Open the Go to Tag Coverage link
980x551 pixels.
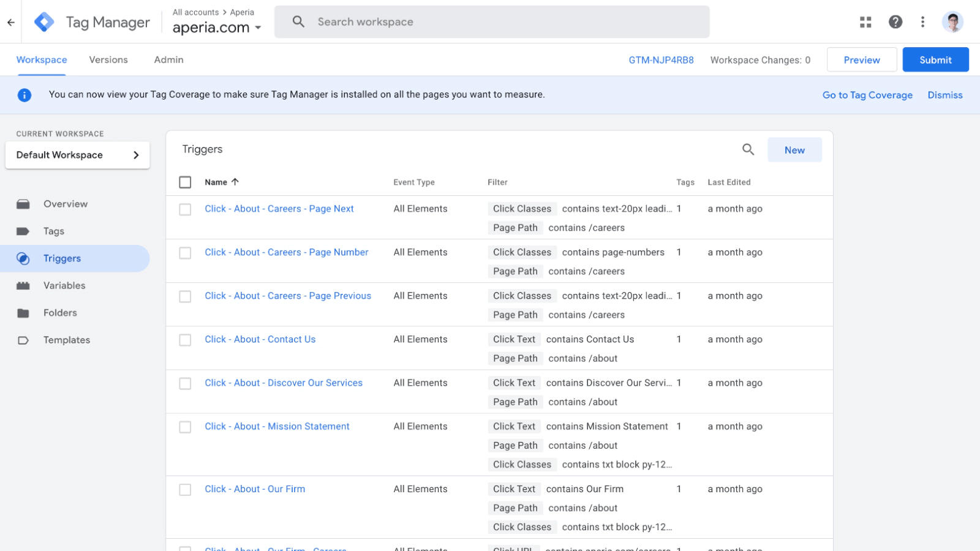(867, 95)
